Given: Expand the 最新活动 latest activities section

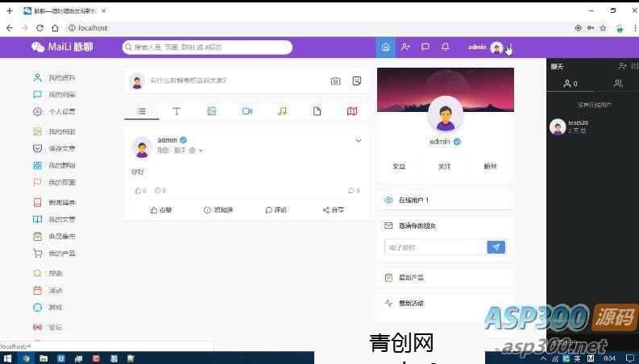Looking at the screenshot, I should pyautogui.click(x=445, y=304).
